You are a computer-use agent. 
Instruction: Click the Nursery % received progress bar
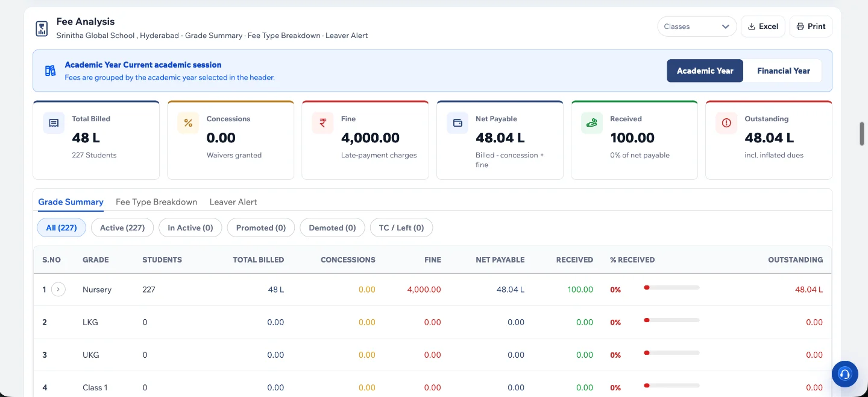[x=671, y=287]
